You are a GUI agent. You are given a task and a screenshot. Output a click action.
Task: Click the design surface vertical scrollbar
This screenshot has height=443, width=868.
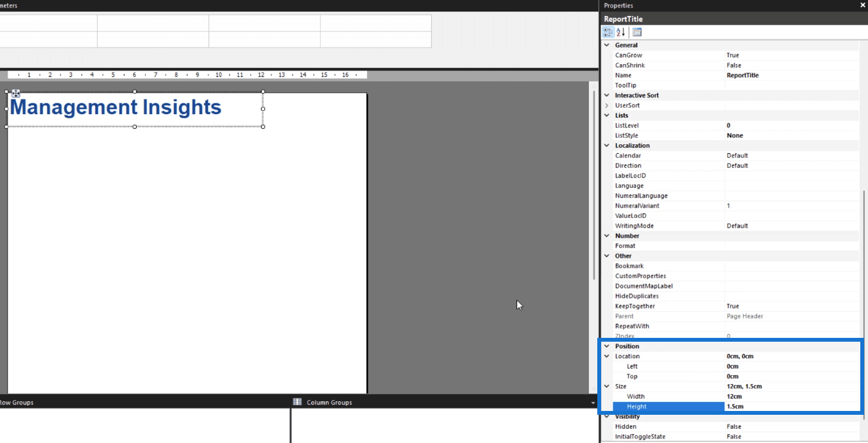pyautogui.click(x=593, y=192)
